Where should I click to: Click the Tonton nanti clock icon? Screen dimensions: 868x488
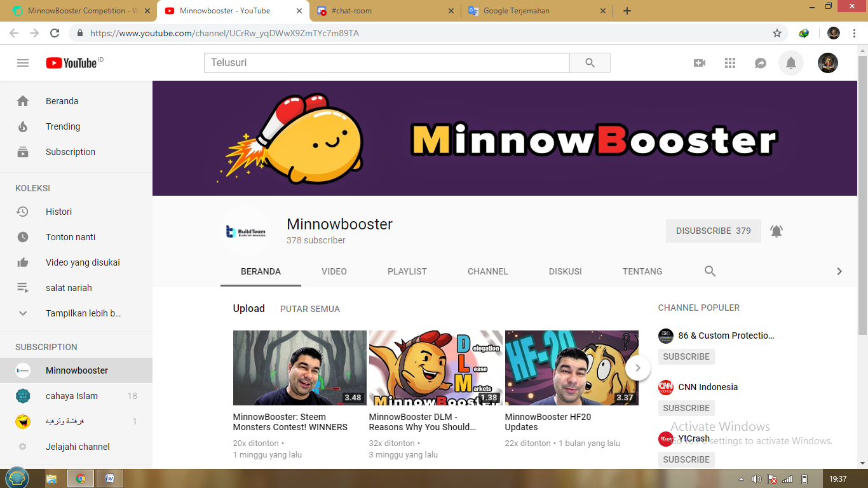pos(23,237)
